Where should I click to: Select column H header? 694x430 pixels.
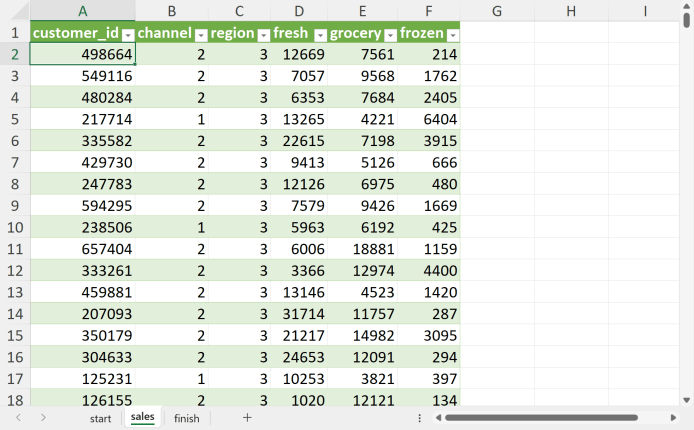tap(571, 11)
